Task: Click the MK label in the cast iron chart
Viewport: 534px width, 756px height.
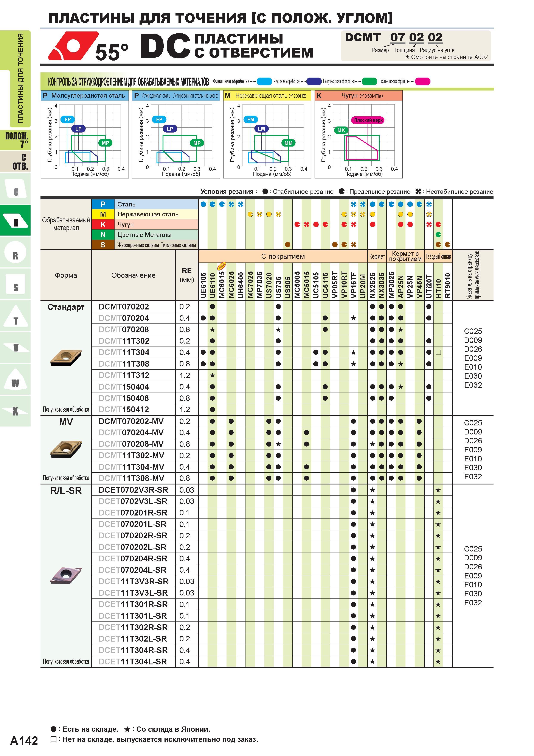Action: tap(341, 130)
